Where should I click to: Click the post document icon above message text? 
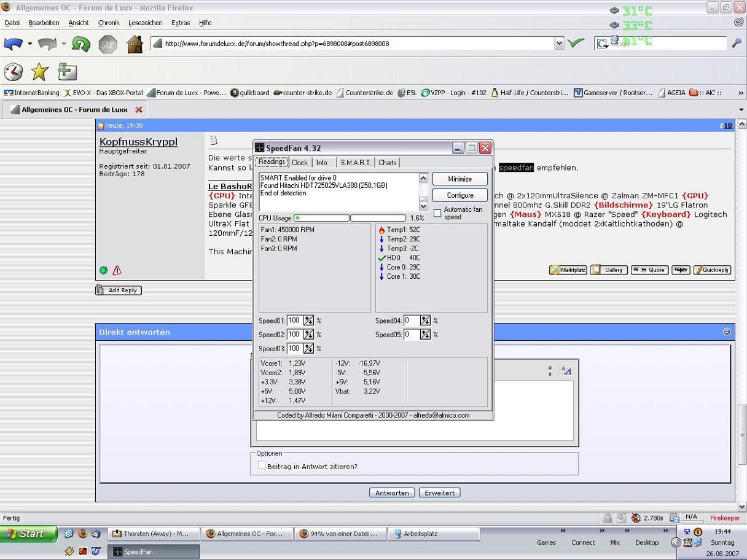213,141
